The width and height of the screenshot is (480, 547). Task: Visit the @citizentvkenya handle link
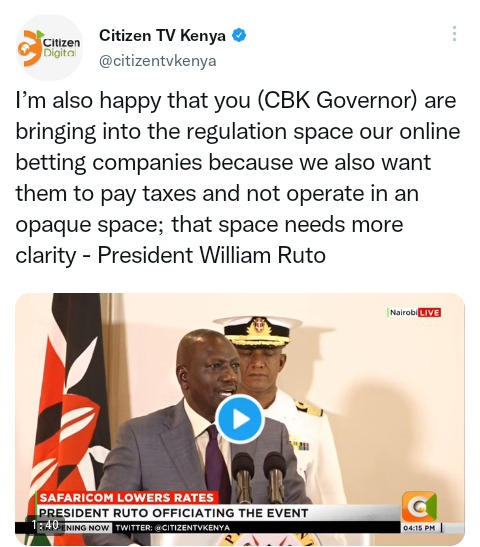pos(158,61)
